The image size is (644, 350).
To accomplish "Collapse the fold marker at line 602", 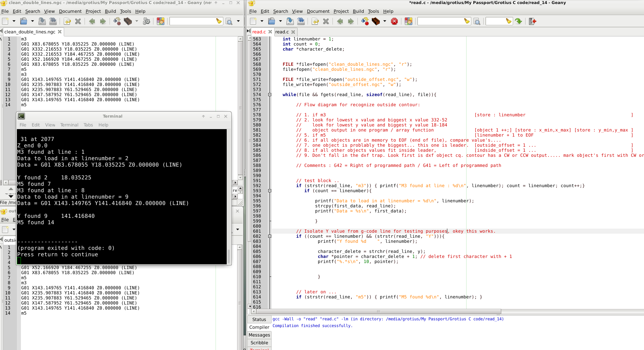I will pos(270,236).
